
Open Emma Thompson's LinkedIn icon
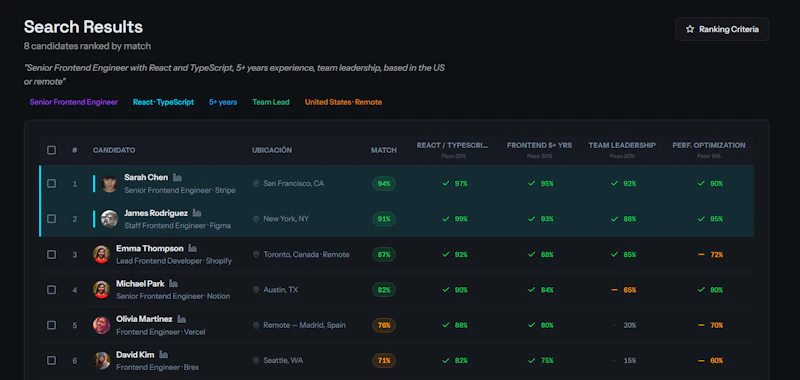tap(192, 248)
